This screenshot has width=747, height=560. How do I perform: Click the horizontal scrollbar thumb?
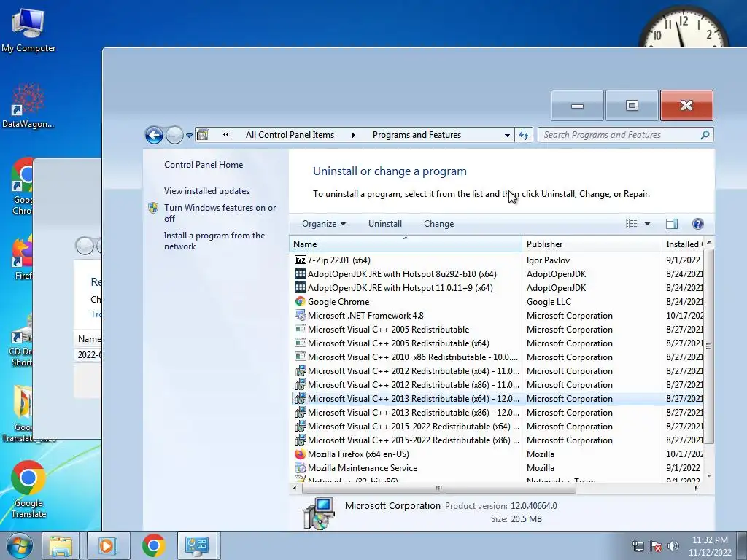click(x=438, y=488)
